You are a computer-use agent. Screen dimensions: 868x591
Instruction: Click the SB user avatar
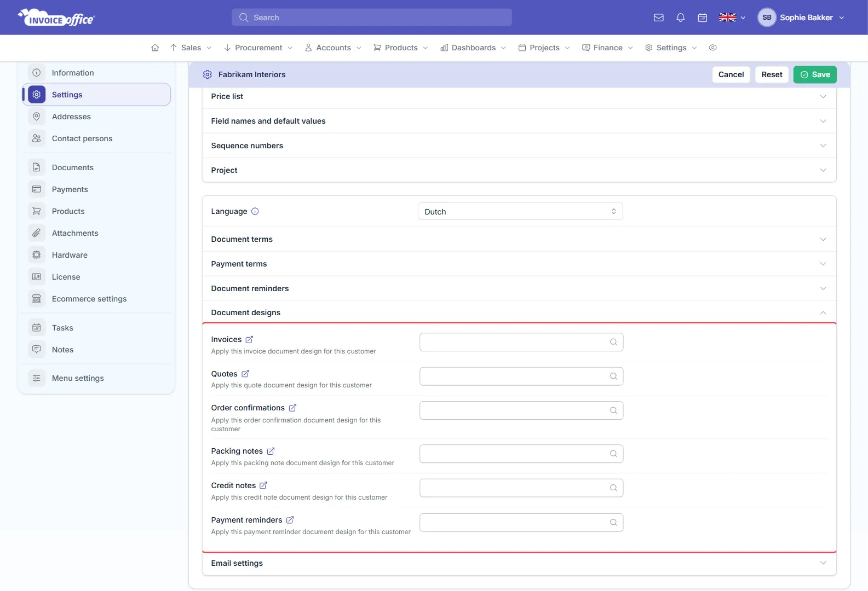pos(767,18)
